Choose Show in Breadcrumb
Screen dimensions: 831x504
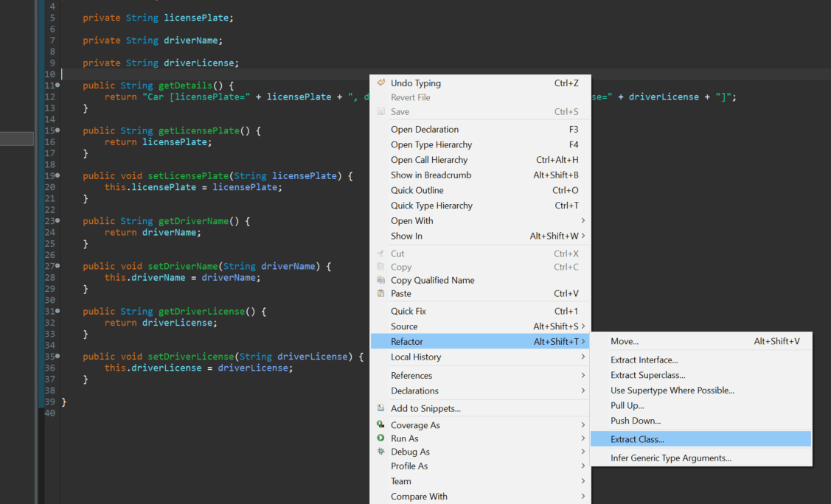480,175
